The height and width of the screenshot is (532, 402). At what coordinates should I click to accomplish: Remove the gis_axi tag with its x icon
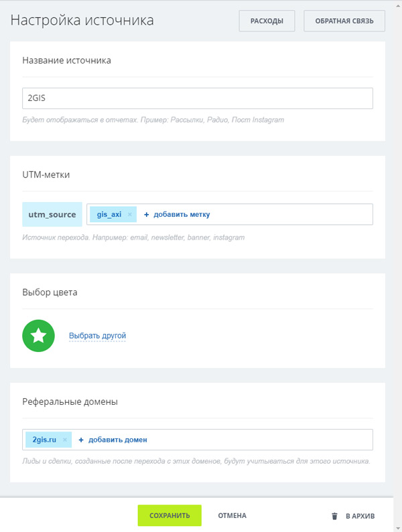[x=130, y=215]
